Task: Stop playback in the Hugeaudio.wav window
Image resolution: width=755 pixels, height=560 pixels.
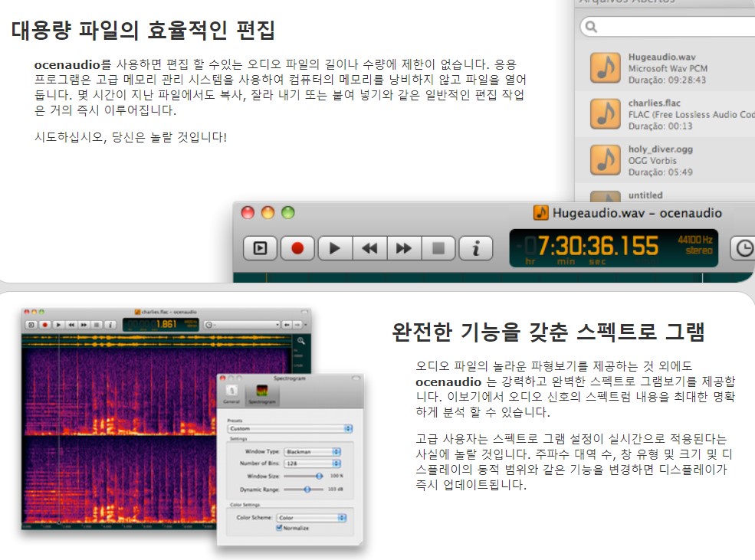Action: point(438,248)
